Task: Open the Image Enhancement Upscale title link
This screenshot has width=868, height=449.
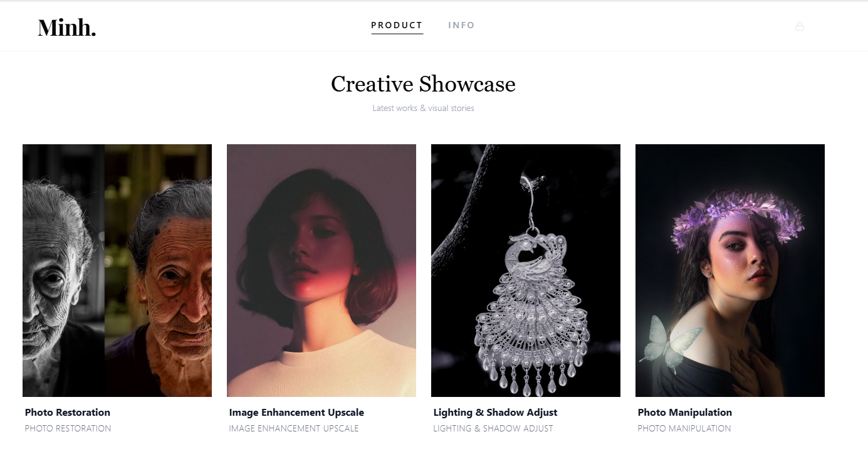Action: point(296,412)
